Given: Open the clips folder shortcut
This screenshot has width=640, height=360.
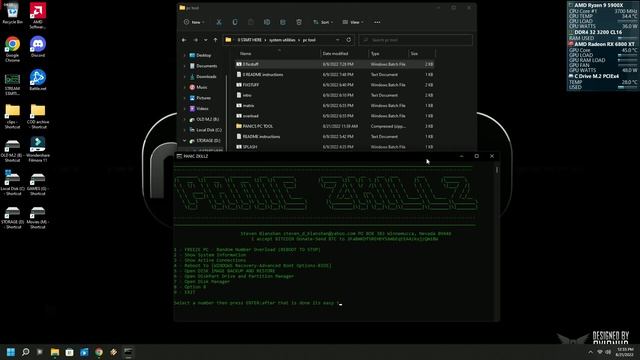Looking at the screenshot, I should coord(12,117).
